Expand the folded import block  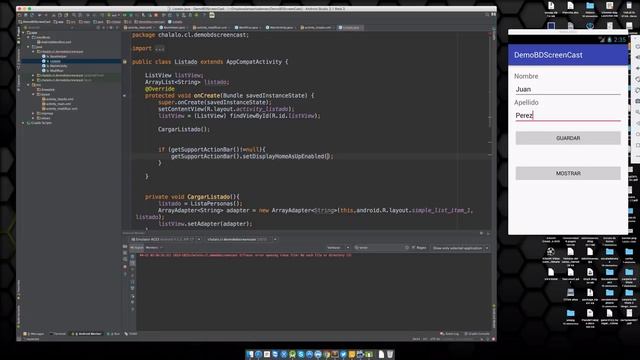pos(160,49)
